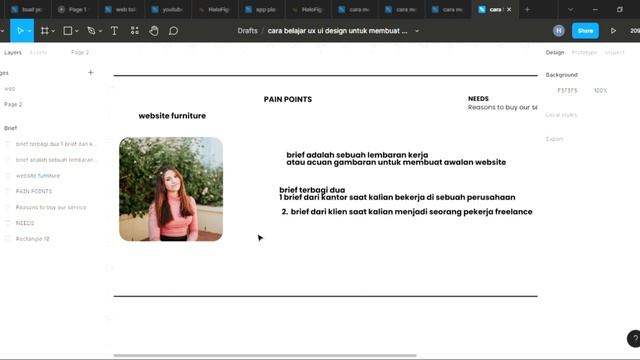Click 'Reasons to buy our' text on canvas
Image resolution: width=640 pixels, height=360 pixels.
tap(502, 107)
